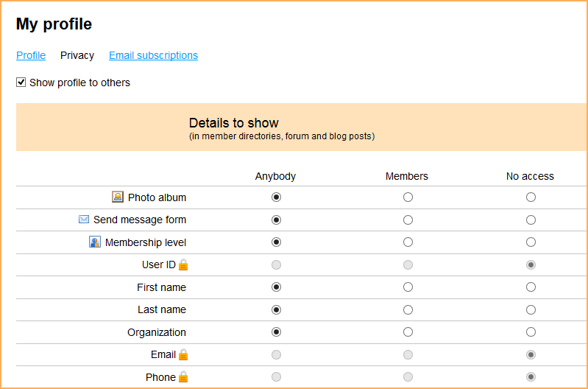Click the lock icon beside Phone

[x=183, y=376]
